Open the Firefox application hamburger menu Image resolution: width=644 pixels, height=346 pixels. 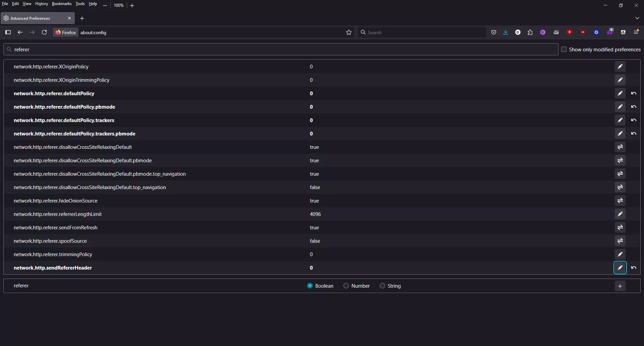(636, 32)
